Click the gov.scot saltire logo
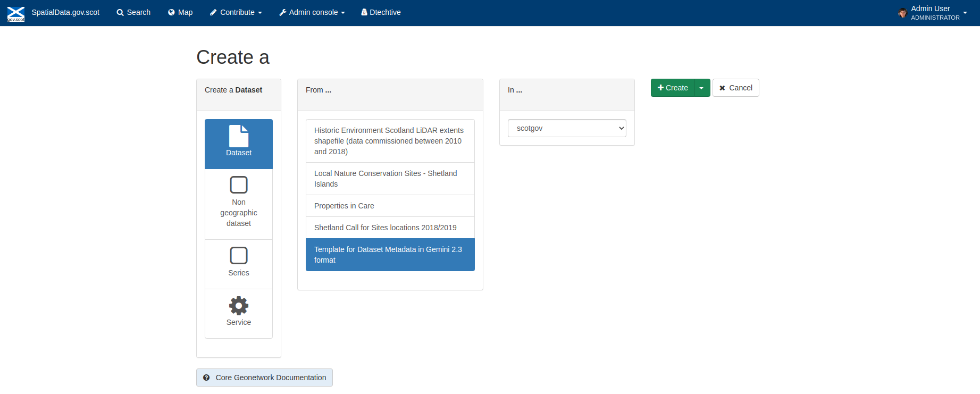Screen dimensions: 980x394 [16, 13]
